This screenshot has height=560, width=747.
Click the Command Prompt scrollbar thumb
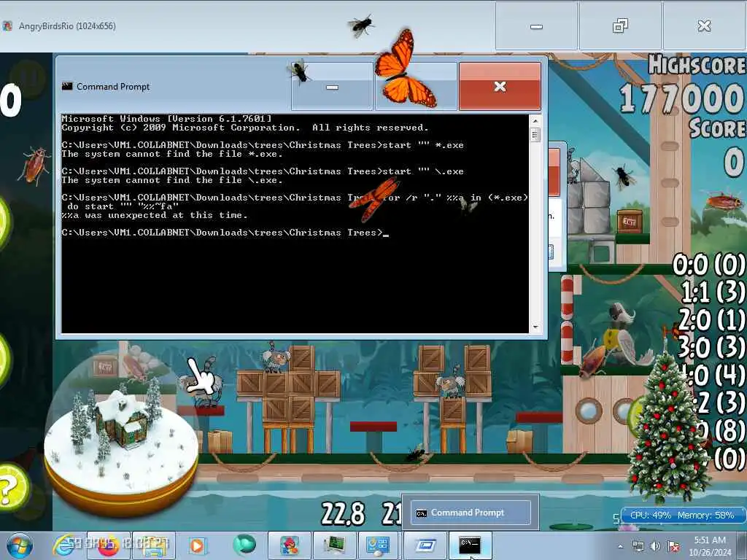(535, 135)
